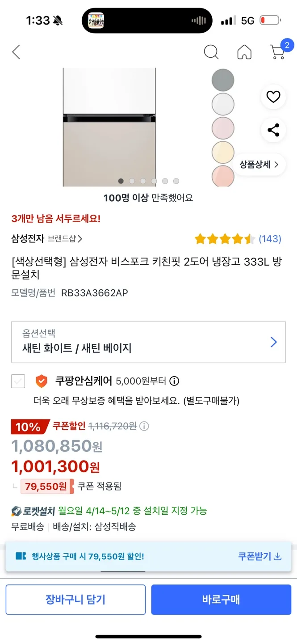Check the 쿠팡안심케어 checkbox
The image size is (297, 644).
[x=18, y=381]
